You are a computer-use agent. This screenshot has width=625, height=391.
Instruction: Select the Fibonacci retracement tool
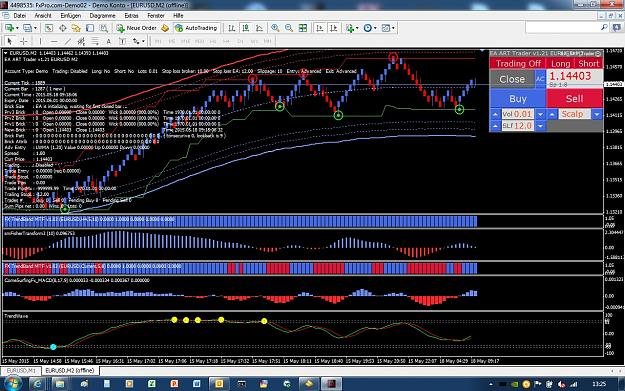(x=95, y=41)
